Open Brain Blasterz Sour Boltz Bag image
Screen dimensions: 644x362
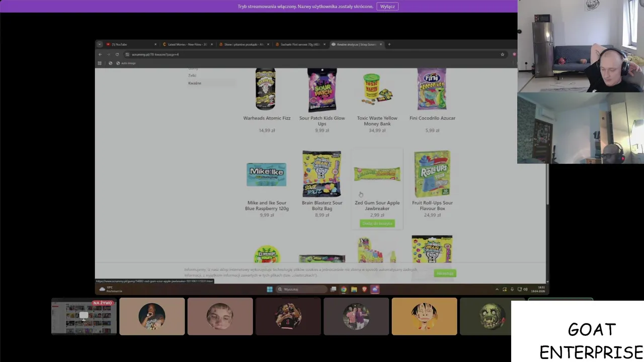coord(321,174)
